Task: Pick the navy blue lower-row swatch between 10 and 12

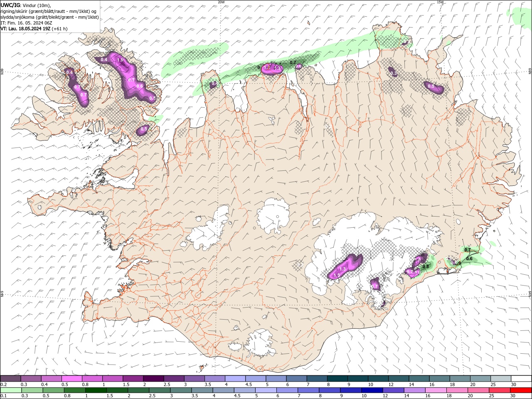Action: [372, 390]
